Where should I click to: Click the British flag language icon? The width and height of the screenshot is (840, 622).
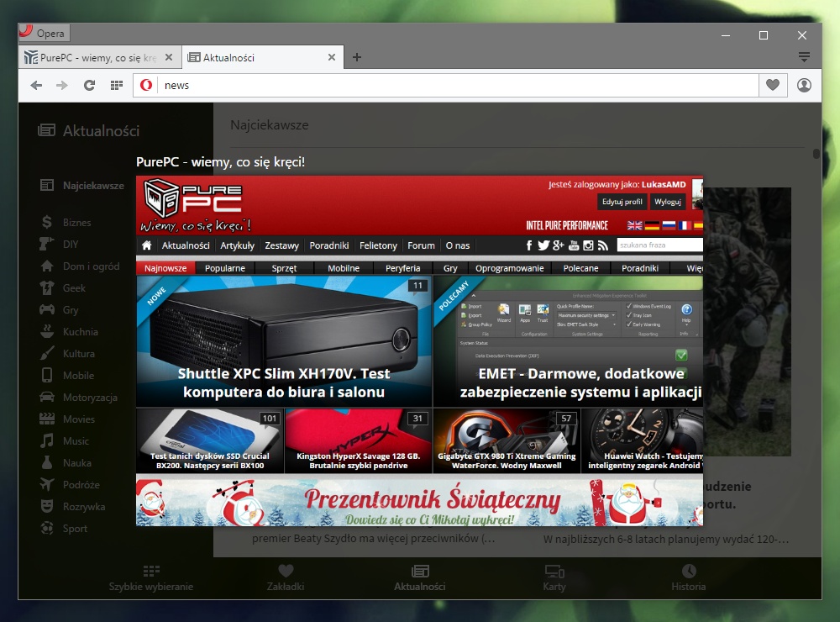point(635,225)
